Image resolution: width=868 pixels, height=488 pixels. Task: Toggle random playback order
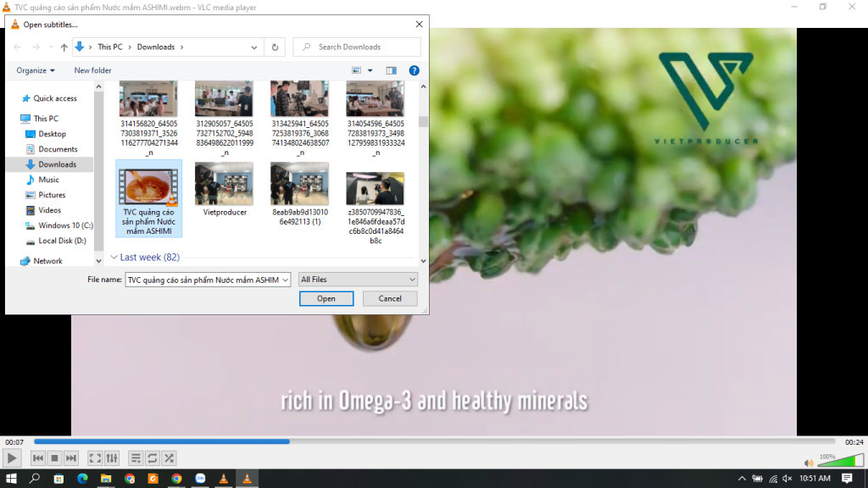(169, 457)
